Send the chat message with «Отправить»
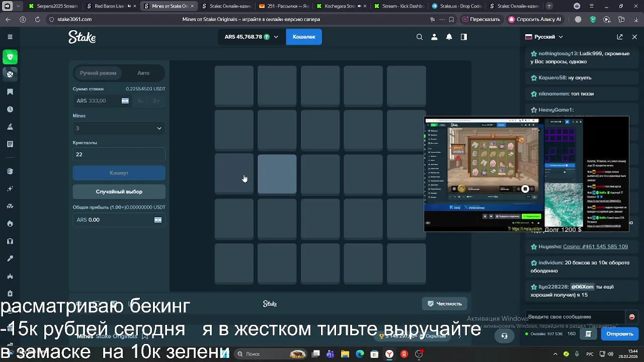Screen dimensions: 644x362 pyautogui.click(x=620, y=334)
